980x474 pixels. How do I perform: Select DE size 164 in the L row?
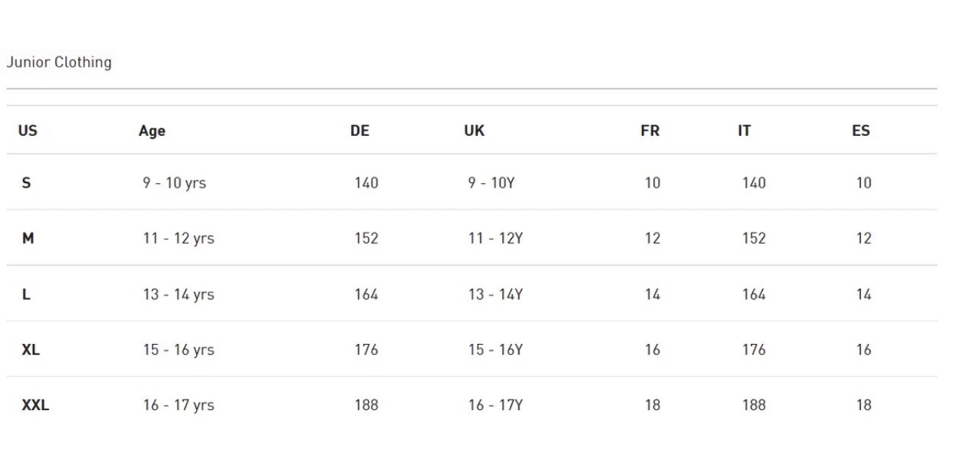(366, 295)
